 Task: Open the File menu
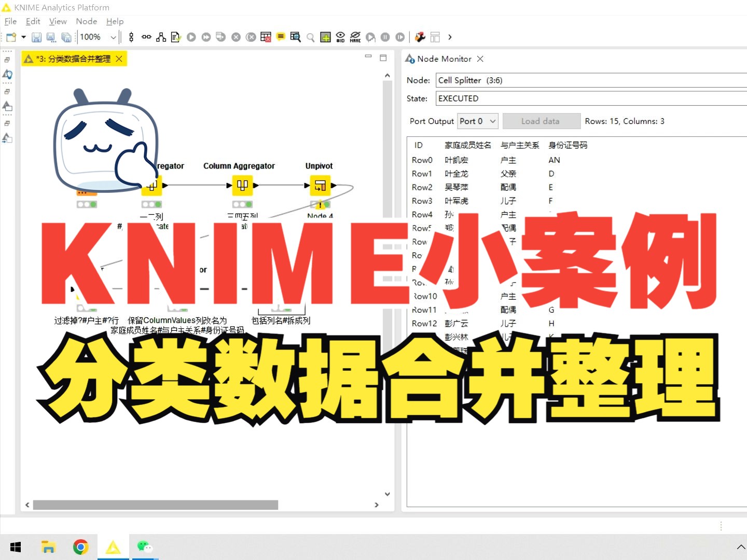[10, 21]
